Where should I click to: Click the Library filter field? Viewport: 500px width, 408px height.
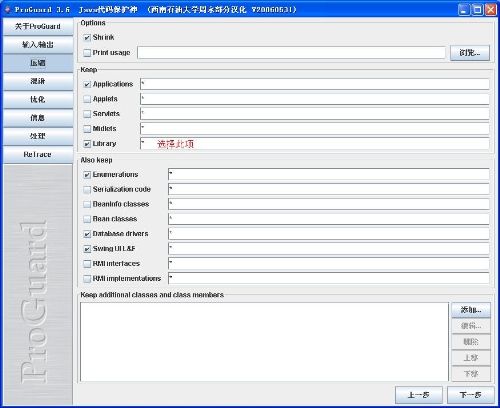[x=315, y=144]
